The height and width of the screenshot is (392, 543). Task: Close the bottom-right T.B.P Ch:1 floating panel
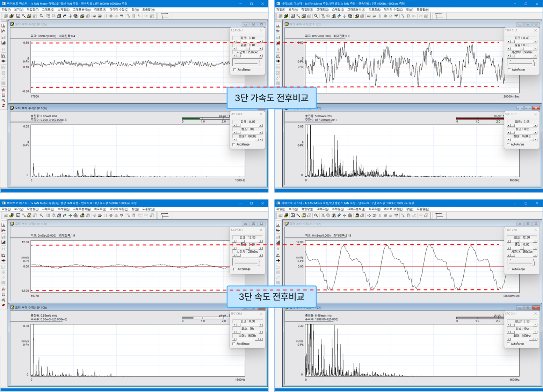(x=535, y=230)
